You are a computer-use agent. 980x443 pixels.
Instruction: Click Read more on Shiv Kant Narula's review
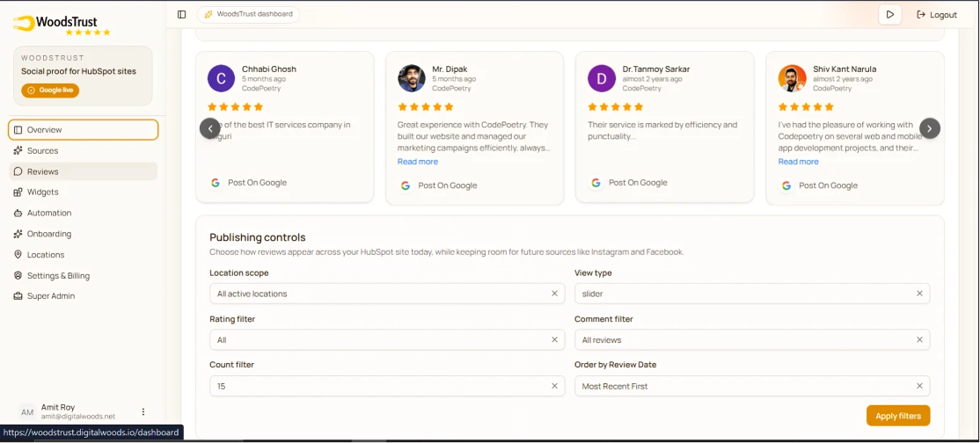pyautogui.click(x=798, y=162)
